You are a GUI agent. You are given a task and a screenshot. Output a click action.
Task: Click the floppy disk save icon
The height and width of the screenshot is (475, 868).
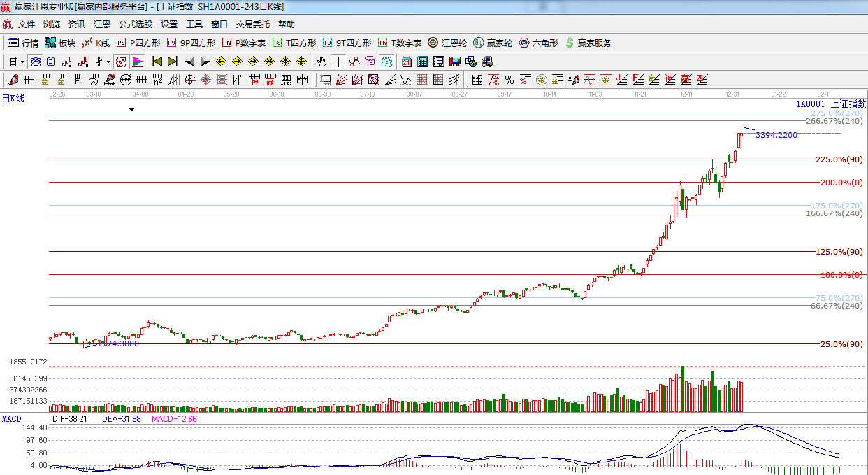click(x=454, y=62)
